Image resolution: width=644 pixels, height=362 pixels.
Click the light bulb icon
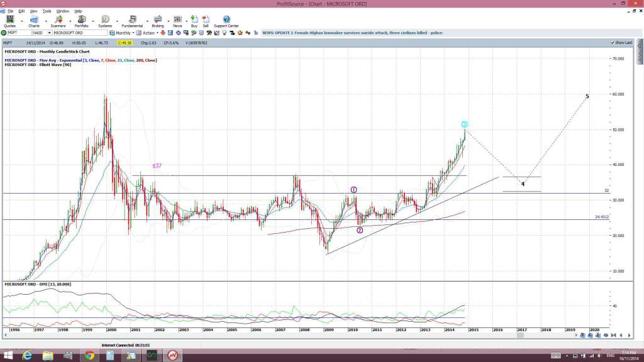225,33
